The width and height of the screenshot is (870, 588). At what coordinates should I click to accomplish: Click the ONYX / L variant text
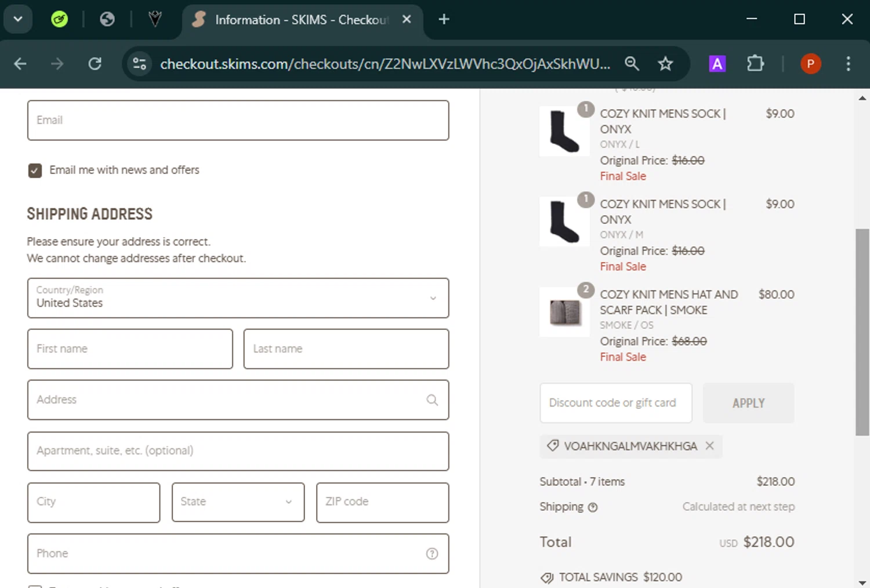click(x=620, y=144)
